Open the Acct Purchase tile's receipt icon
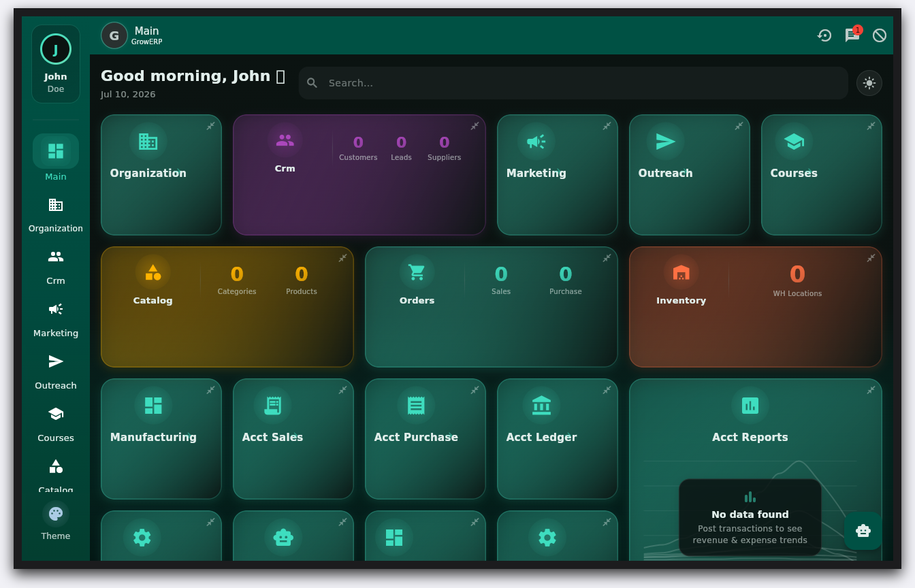Screen dimensions: 915x588 pos(416,406)
